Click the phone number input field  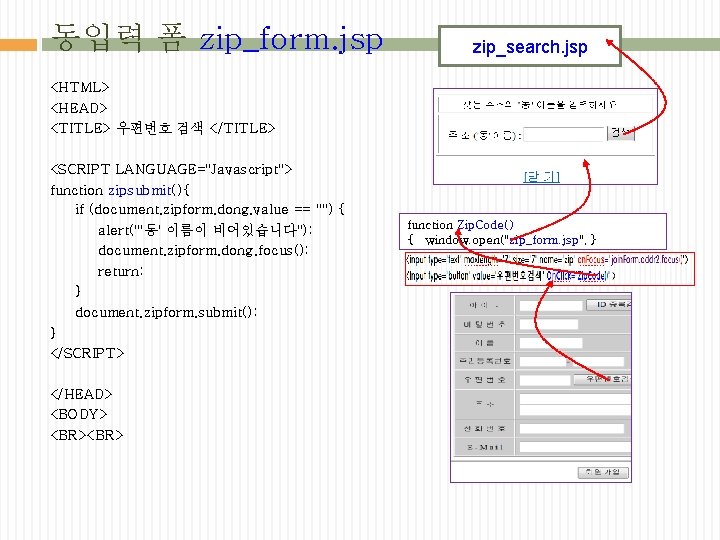(572, 429)
